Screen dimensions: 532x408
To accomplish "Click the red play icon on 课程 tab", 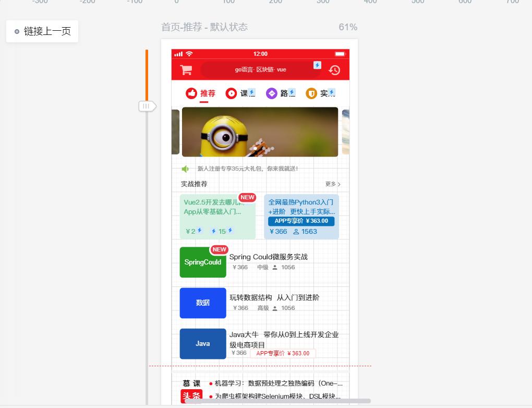I will point(230,93).
